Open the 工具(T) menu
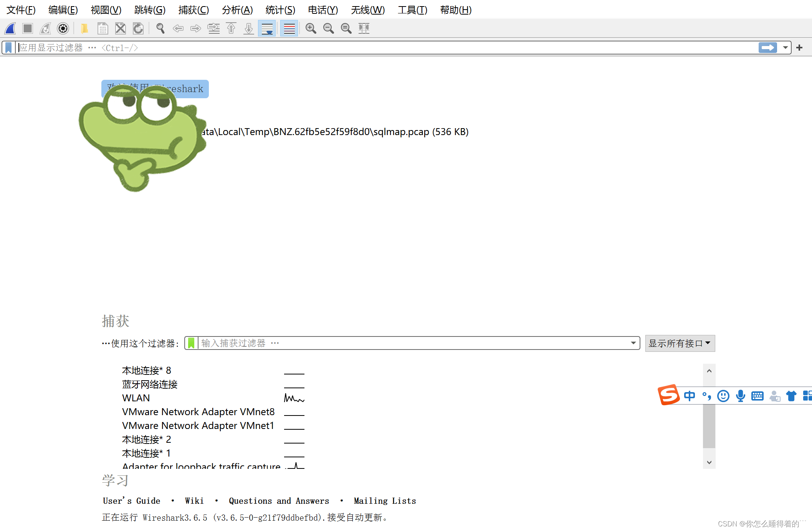Screen dimensions: 812x531 (x=412, y=10)
